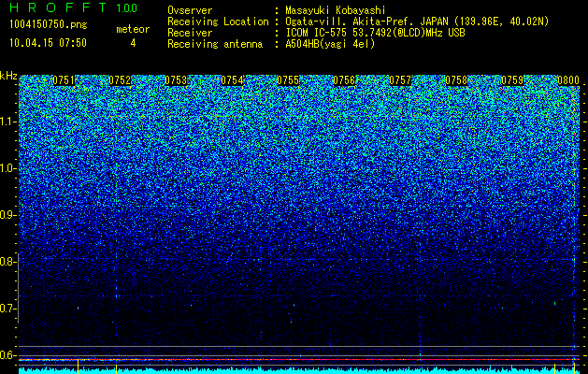Click the 0751 time label

(x=64, y=80)
